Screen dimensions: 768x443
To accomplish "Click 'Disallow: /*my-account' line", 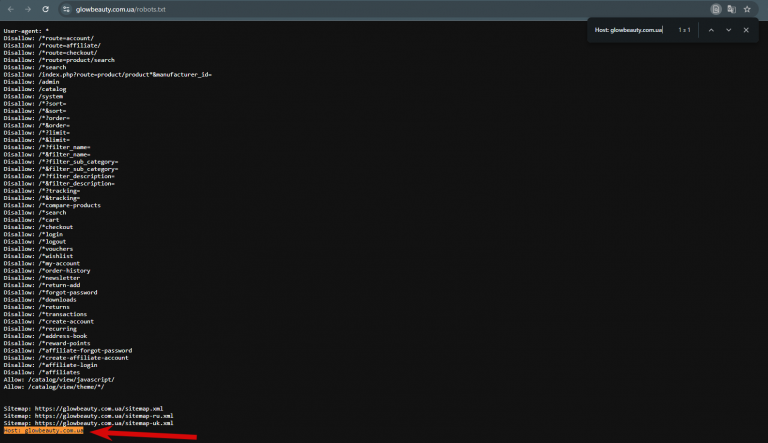I will click(42, 264).
